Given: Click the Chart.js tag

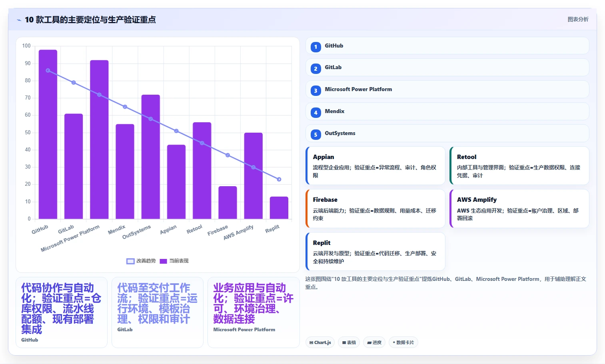Looking at the screenshot, I should coord(320,342).
